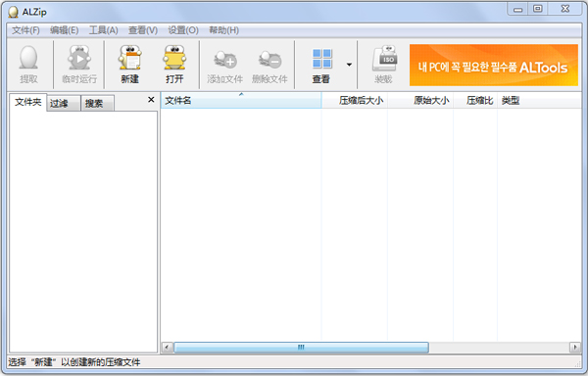Screen dimensions: 588x376
Task: Open the 查看(V) menu
Action: point(143,30)
